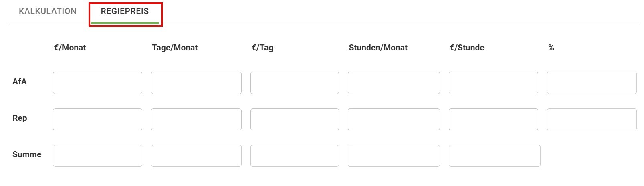Image resolution: width=644 pixels, height=186 pixels.
Task: Select the REGIEPREIS tab
Action: tap(125, 11)
